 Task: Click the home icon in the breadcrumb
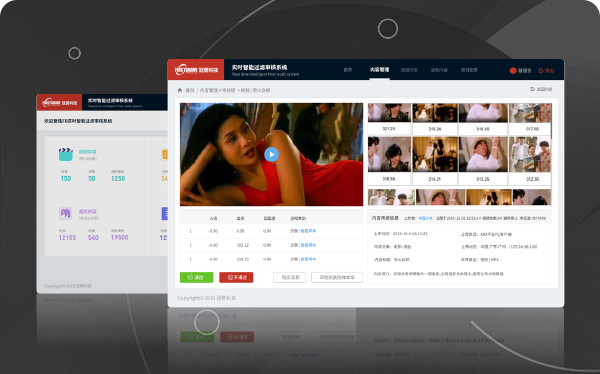point(179,90)
